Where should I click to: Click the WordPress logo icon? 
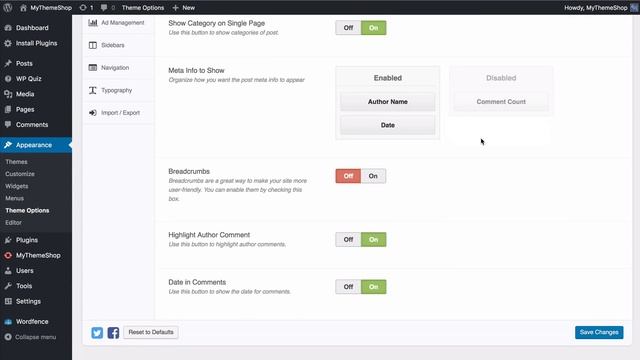tap(7, 7)
